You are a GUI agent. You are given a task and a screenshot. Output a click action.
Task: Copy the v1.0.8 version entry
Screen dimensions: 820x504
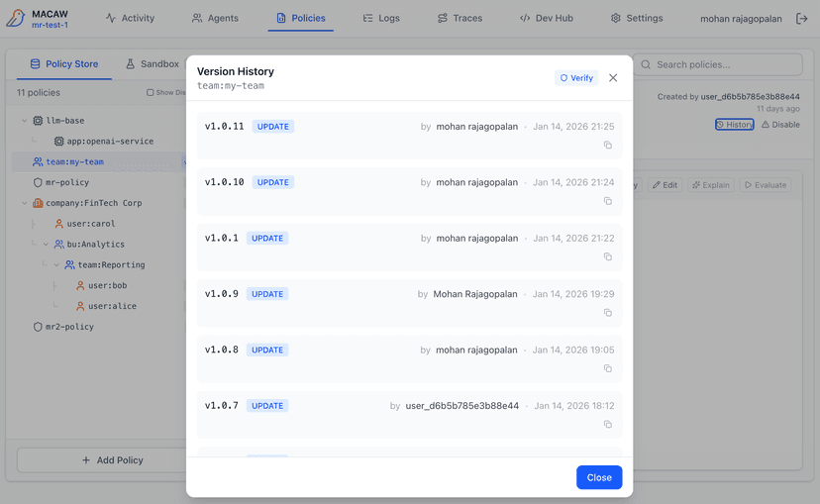coord(608,368)
